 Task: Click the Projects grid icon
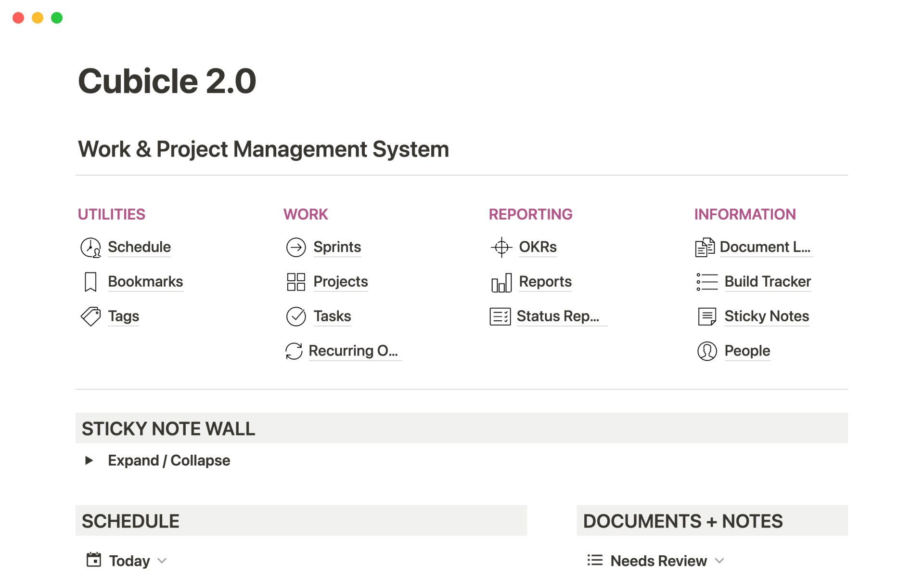point(296,282)
